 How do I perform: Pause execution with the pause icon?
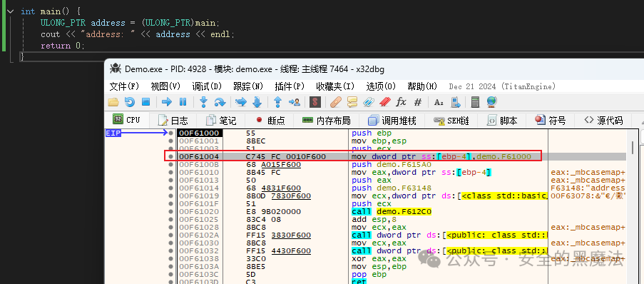[x=183, y=101]
